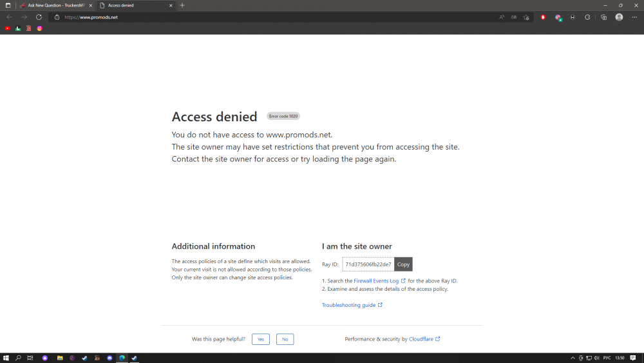Open a new tab with plus button
644x363 pixels.
tap(182, 5)
